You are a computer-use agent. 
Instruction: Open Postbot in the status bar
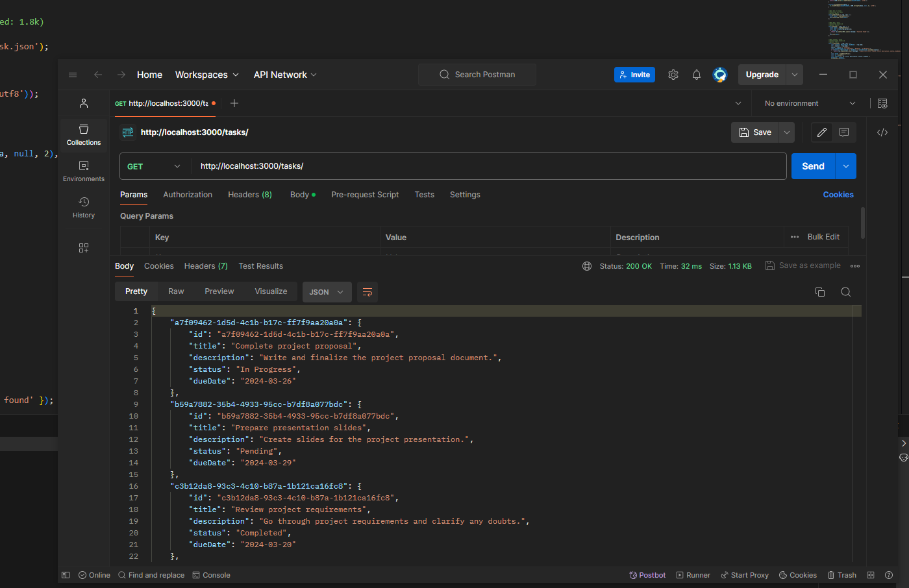click(x=647, y=575)
